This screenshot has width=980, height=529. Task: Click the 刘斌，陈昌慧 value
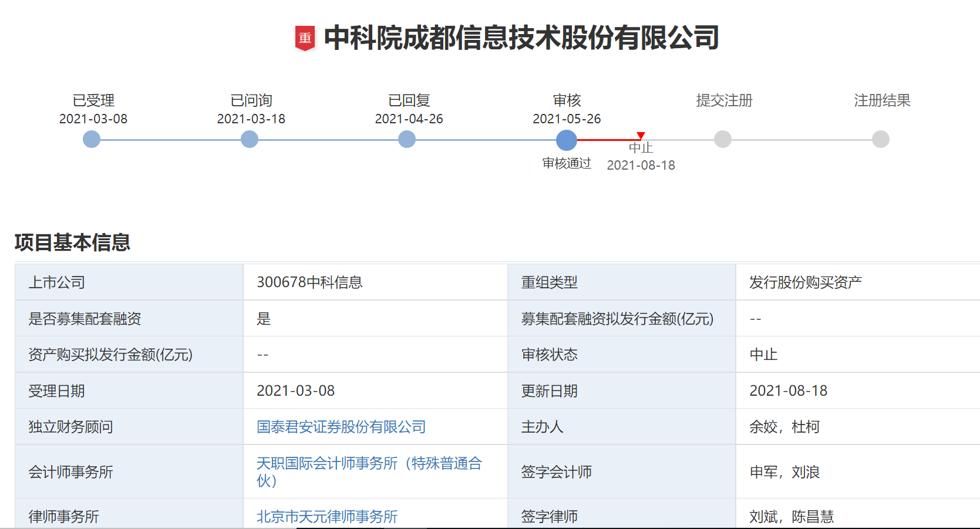pyautogui.click(x=792, y=517)
